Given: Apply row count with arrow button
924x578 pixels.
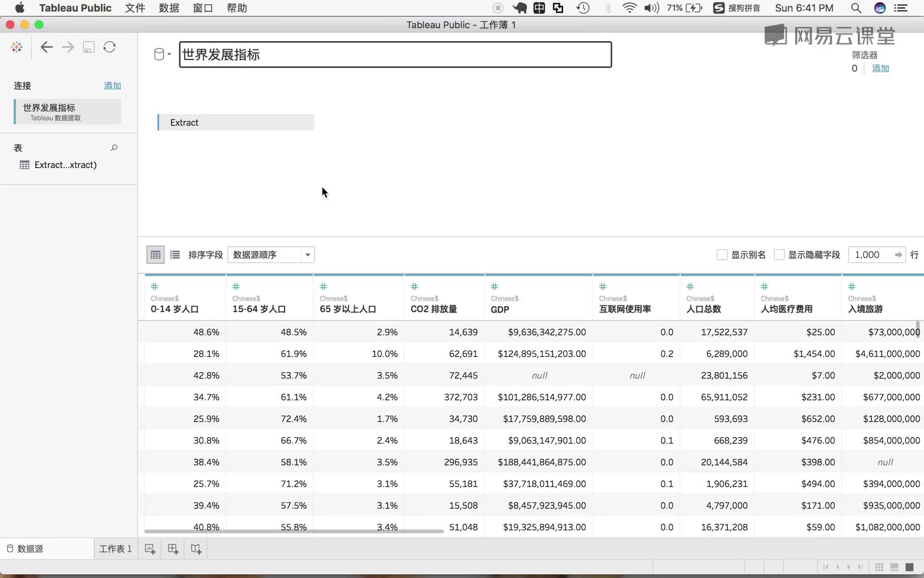Looking at the screenshot, I should pos(898,255).
